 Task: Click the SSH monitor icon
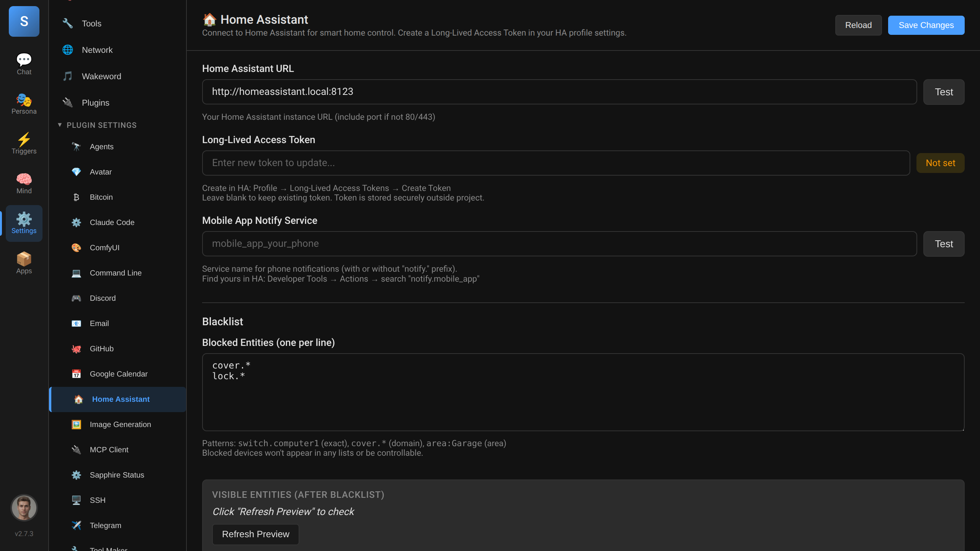pos(76,500)
